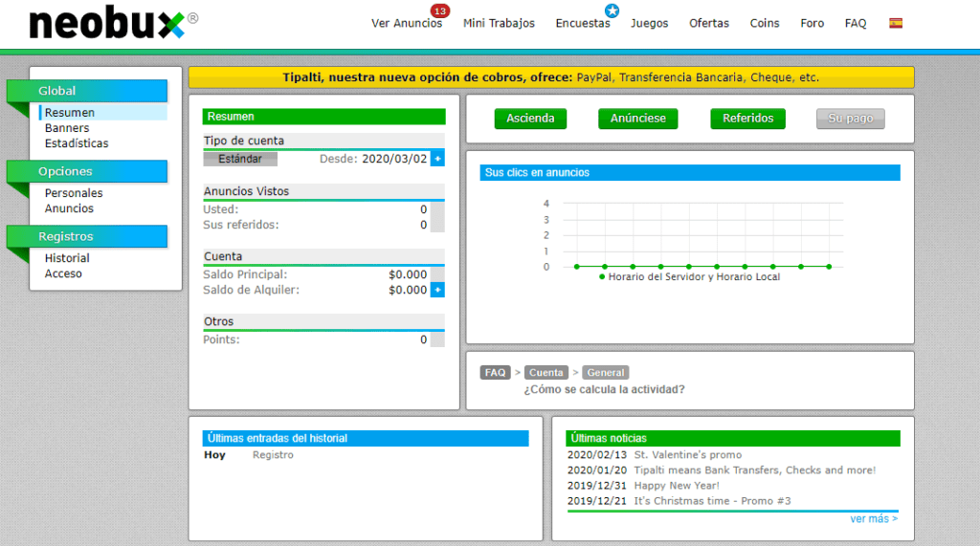The height and width of the screenshot is (546, 980).
Task: Open the Juegos menu item
Action: tap(650, 23)
